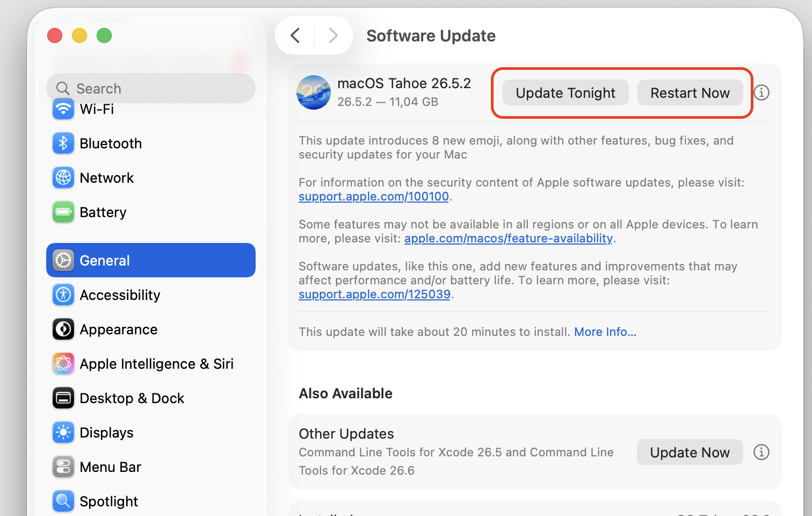The image size is (812, 516).
Task: Click the Search input field
Action: tap(151, 88)
